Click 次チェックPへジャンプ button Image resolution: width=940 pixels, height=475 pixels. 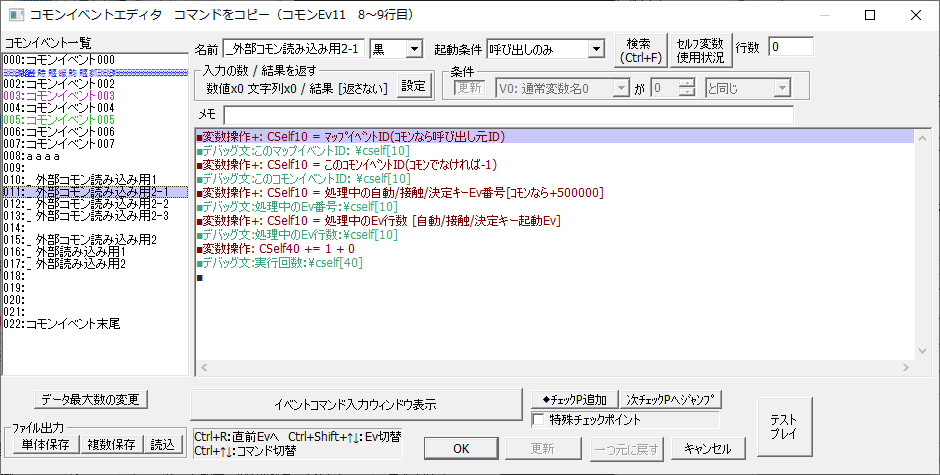pyautogui.click(x=670, y=399)
